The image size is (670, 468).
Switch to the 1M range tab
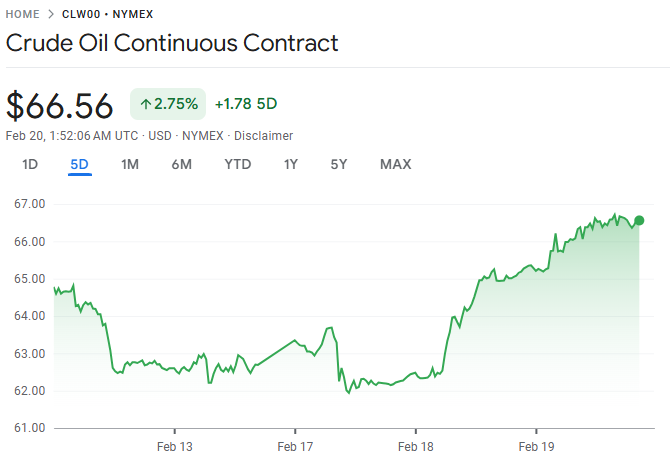pyautogui.click(x=130, y=165)
